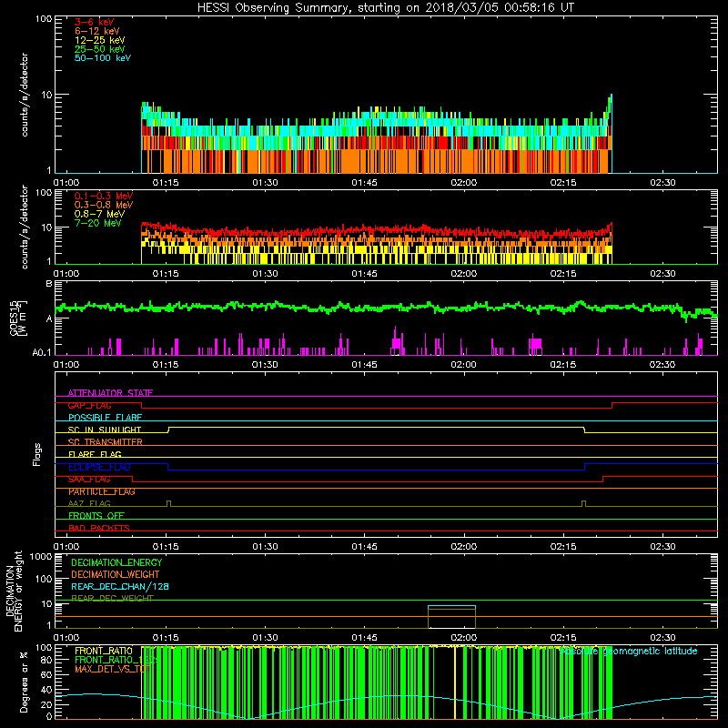Click the ECLIPSE_FLAG label

[x=99, y=467]
